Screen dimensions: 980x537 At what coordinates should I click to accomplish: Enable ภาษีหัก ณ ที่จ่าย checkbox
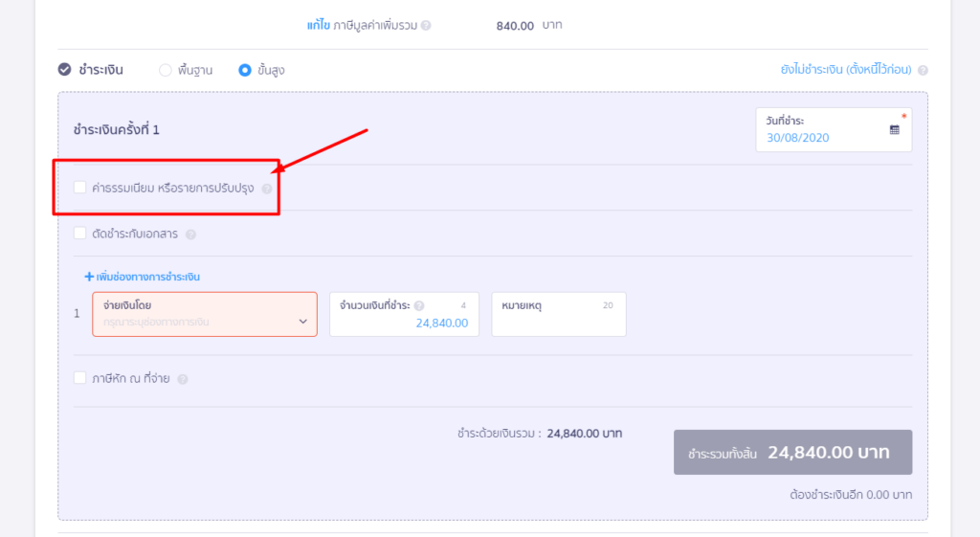click(x=79, y=377)
